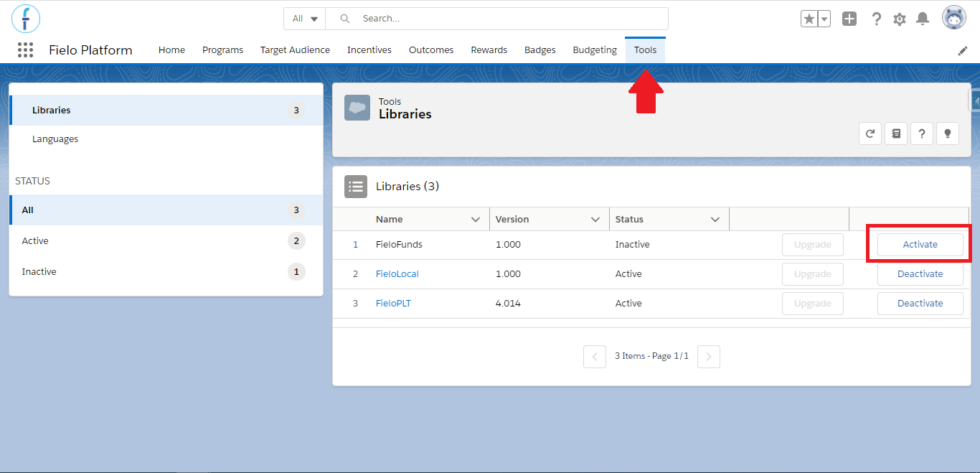Open the Rewards tab
The width and height of the screenshot is (980, 473).
point(489,50)
